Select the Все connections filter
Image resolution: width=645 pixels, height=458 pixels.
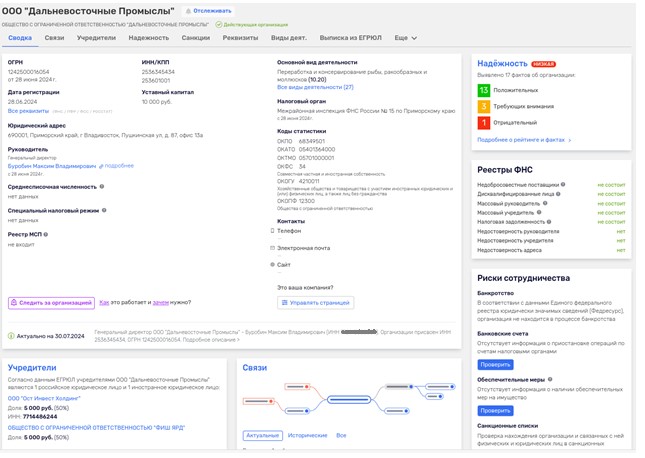point(341,435)
